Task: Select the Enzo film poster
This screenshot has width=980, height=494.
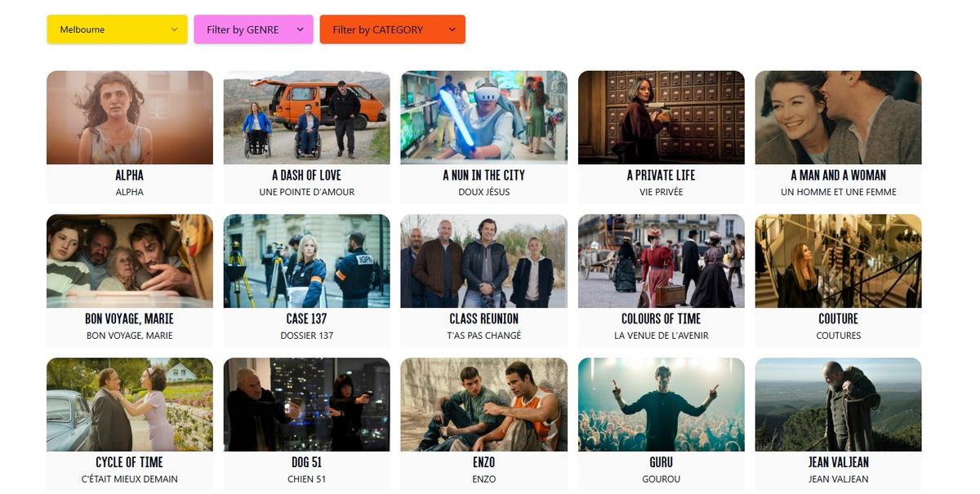Action: click(x=484, y=405)
